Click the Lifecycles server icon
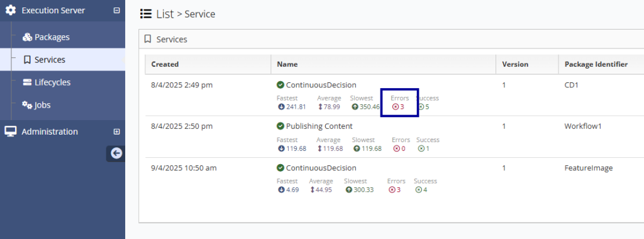This screenshot has width=644, height=239. point(27,82)
